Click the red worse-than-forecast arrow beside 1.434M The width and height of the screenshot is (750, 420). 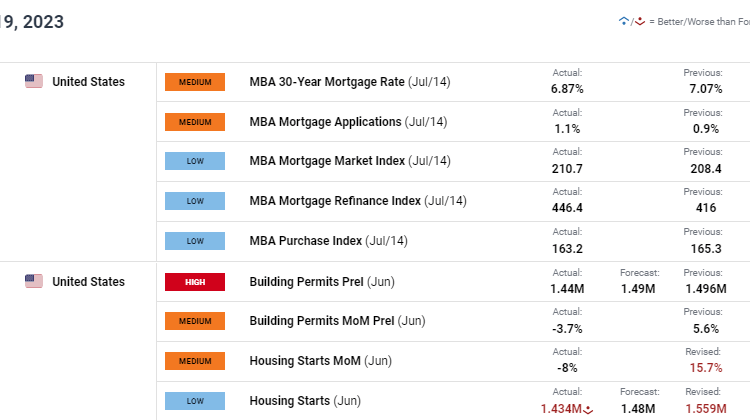tap(588, 408)
